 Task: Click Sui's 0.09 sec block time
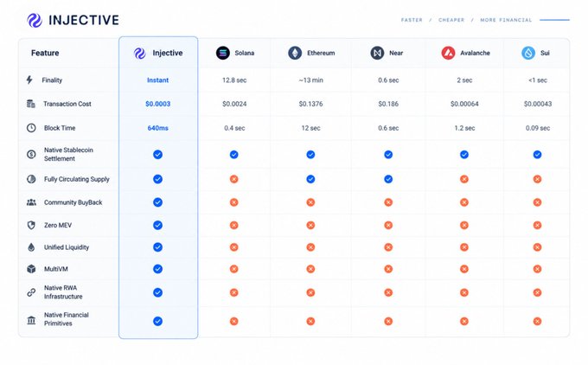538,128
